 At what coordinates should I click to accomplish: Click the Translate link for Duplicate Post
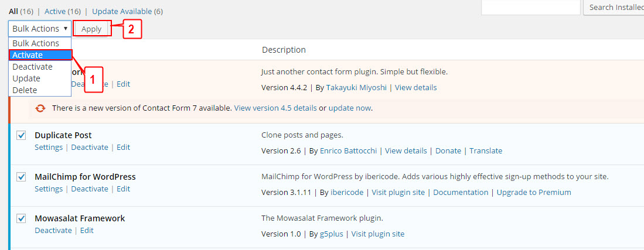[x=486, y=150]
